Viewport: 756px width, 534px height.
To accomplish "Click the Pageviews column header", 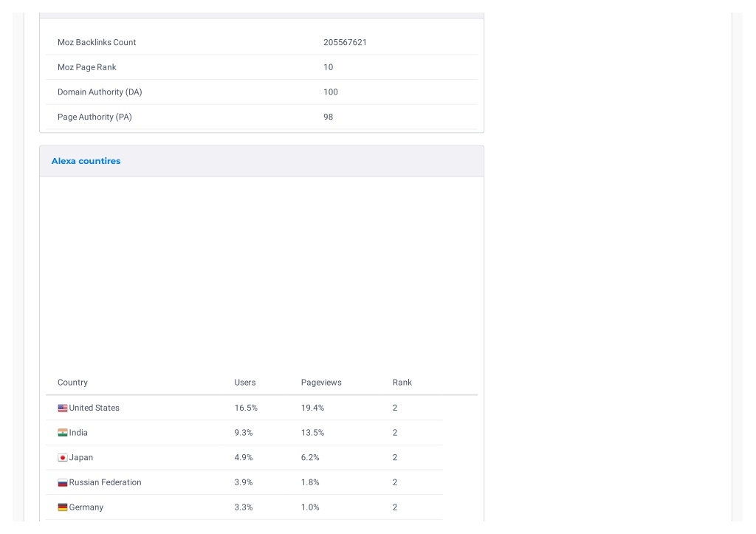I will (x=321, y=383).
